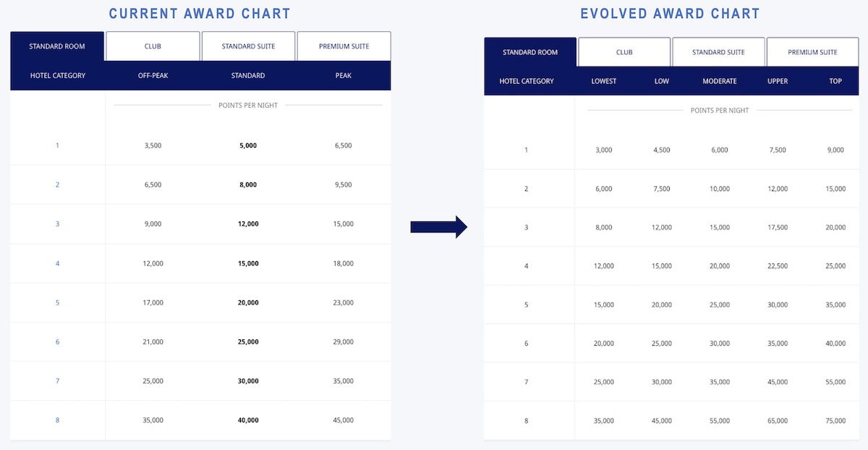This screenshot has width=868, height=450.
Task: Open Club tab in evolved award chart
Action: coord(624,52)
